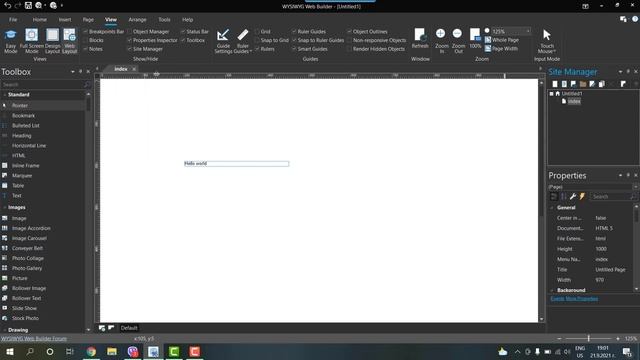Switch to the Insert ribbon tab

65,20
